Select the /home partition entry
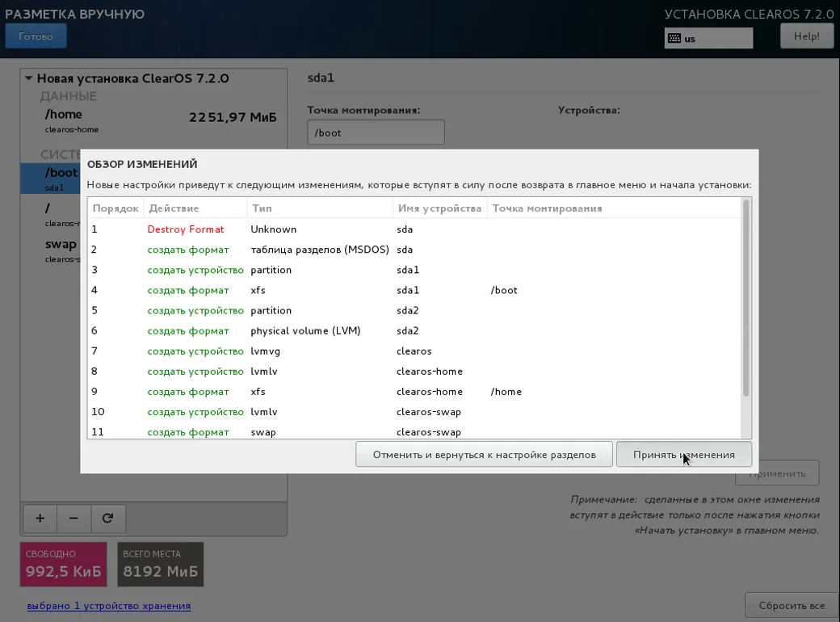Screen dimensions: 840x622 (x=153, y=120)
